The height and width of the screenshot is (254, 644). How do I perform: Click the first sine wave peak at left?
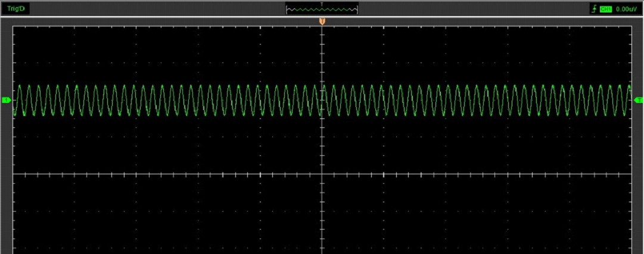20,86
